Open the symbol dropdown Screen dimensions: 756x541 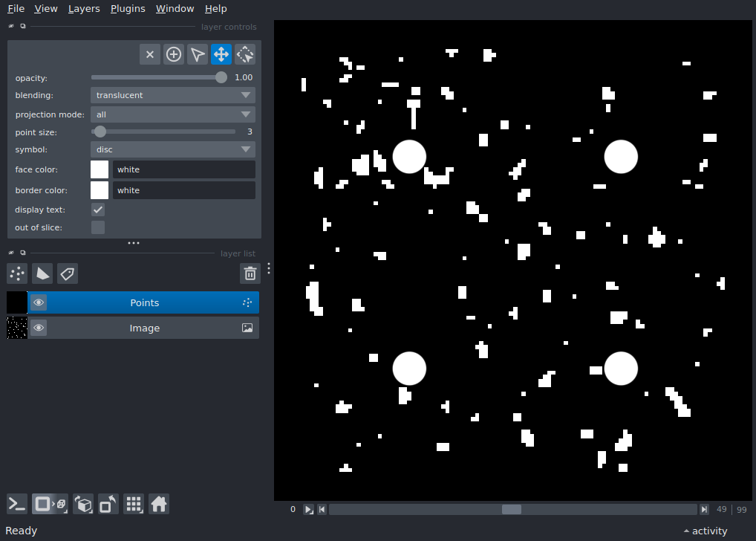click(x=172, y=149)
